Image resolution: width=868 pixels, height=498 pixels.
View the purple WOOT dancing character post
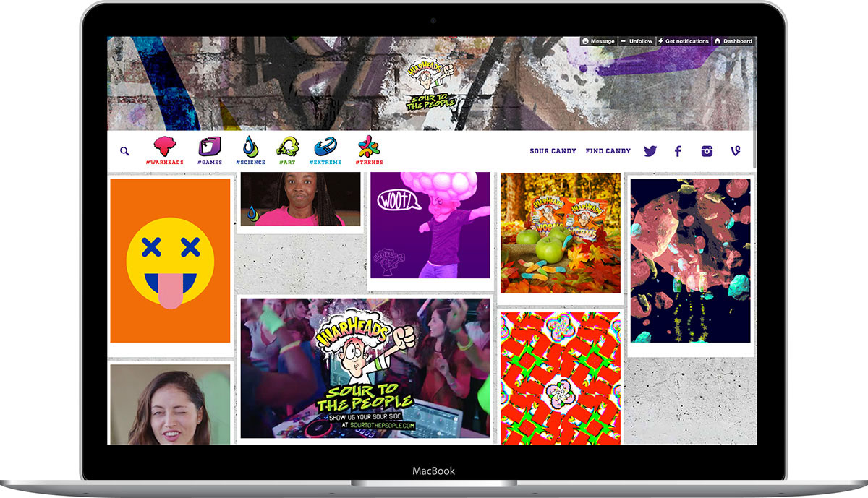pyautogui.click(x=431, y=226)
